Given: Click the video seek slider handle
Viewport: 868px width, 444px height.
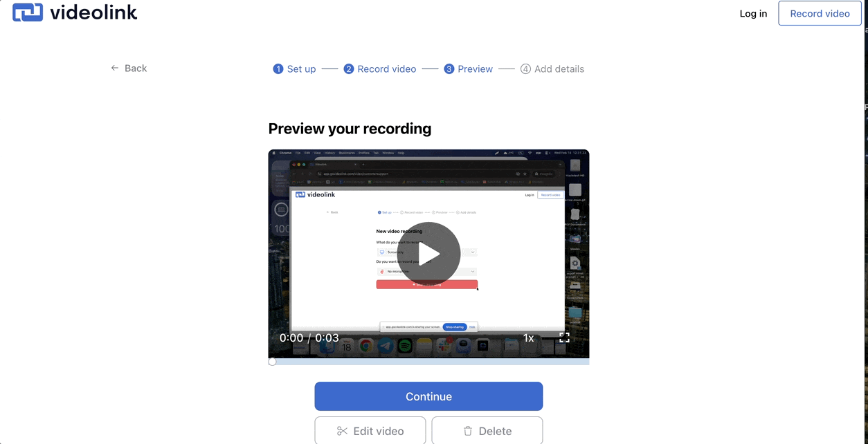Looking at the screenshot, I should [x=272, y=362].
